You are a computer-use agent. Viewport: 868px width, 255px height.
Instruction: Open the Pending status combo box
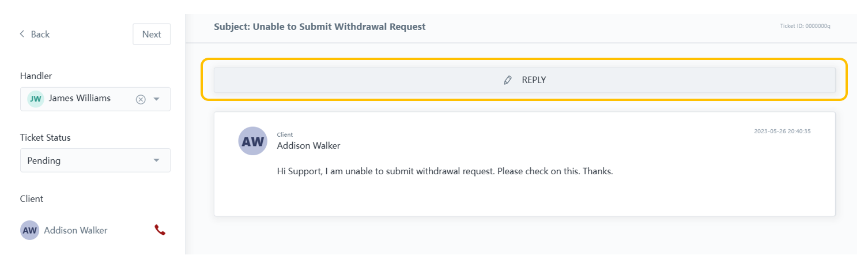point(86,160)
